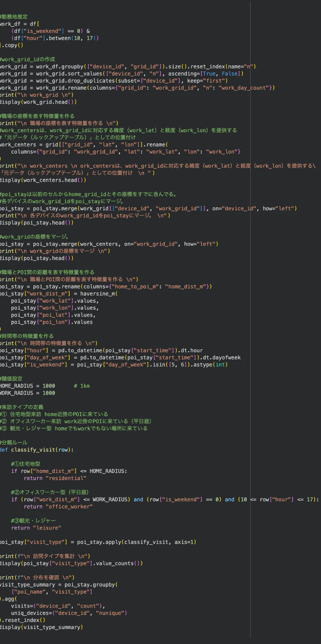Click the comment "#時間帯の特徴量を作る"
The width and height of the screenshot is (321, 644).
(x=27, y=336)
